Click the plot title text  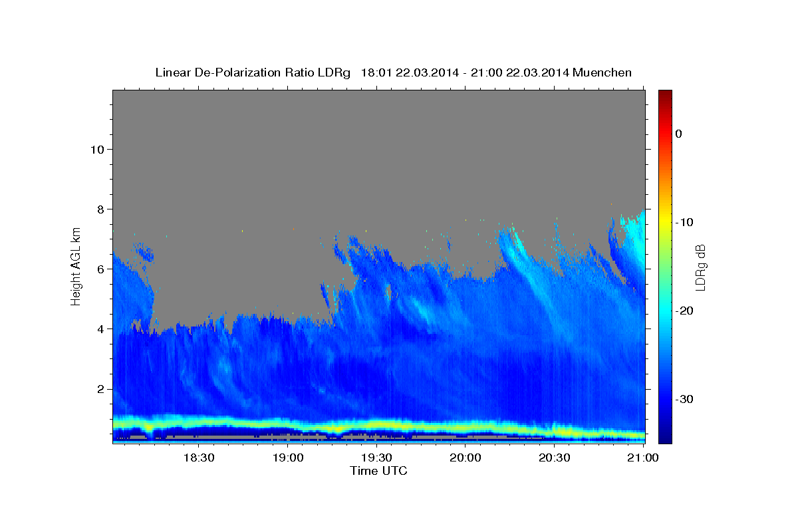(x=393, y=72)
